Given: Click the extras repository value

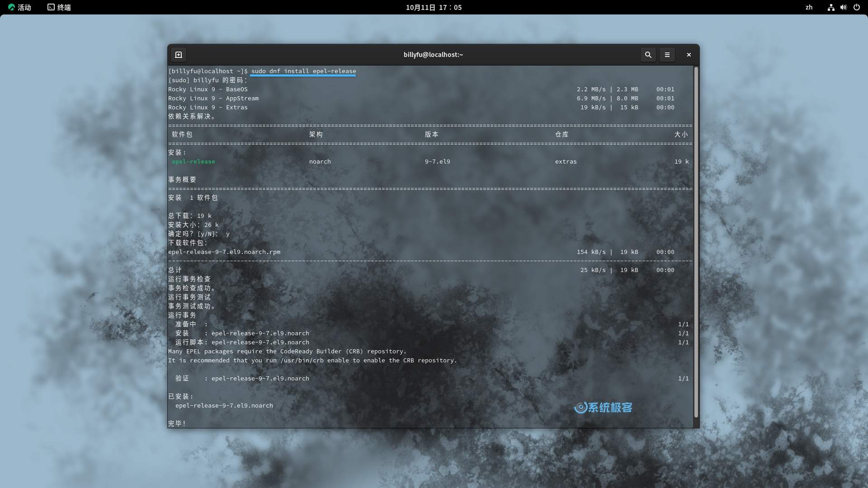Looking at the screenshot, I should [566, 162].
